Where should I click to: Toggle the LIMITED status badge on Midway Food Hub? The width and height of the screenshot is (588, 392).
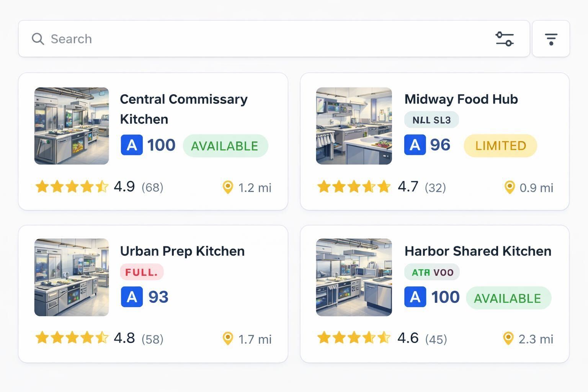coord(500,145)
